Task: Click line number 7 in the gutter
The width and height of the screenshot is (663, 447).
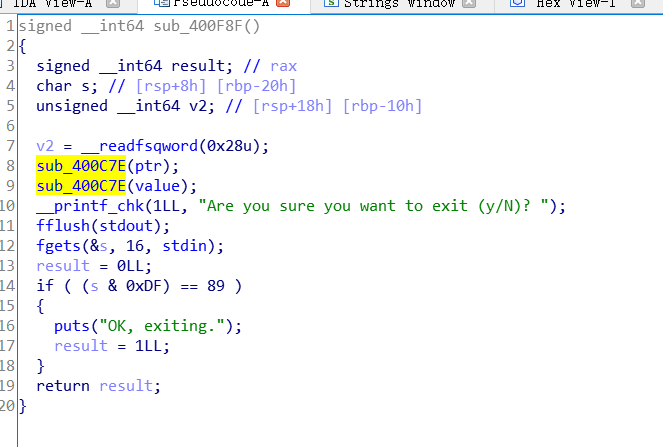Action: pos(10,146)
